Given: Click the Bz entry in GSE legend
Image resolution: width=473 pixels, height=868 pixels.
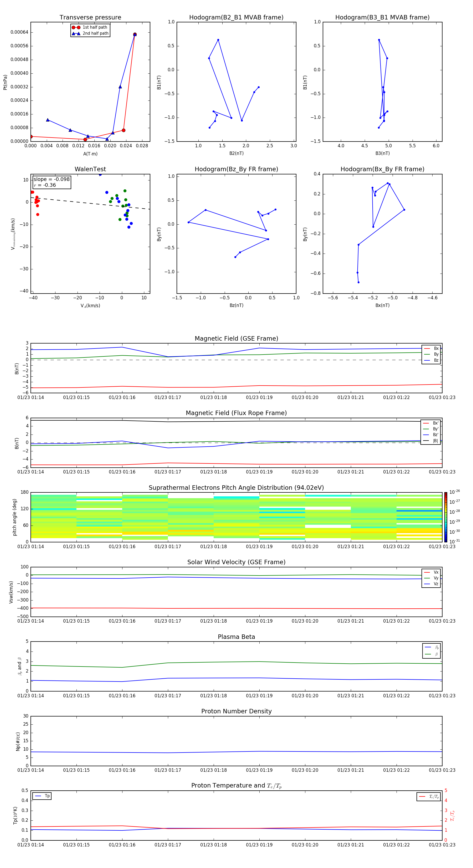Looking at the screenshot, I should [x=431, y=360].
